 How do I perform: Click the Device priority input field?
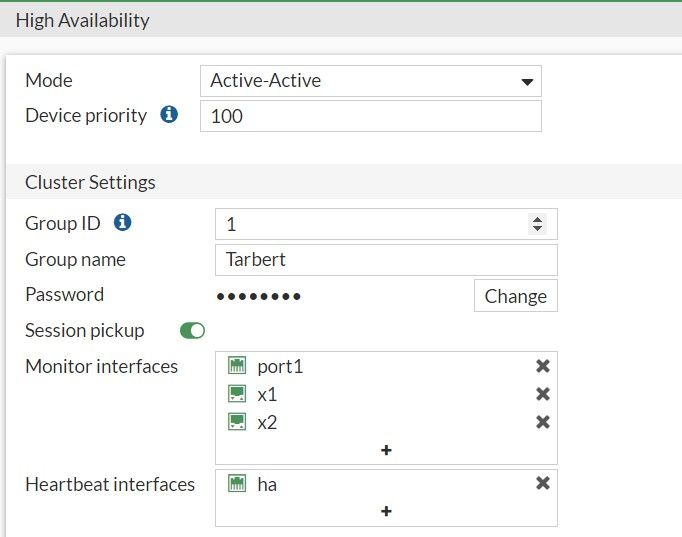(x=370, y=116)
